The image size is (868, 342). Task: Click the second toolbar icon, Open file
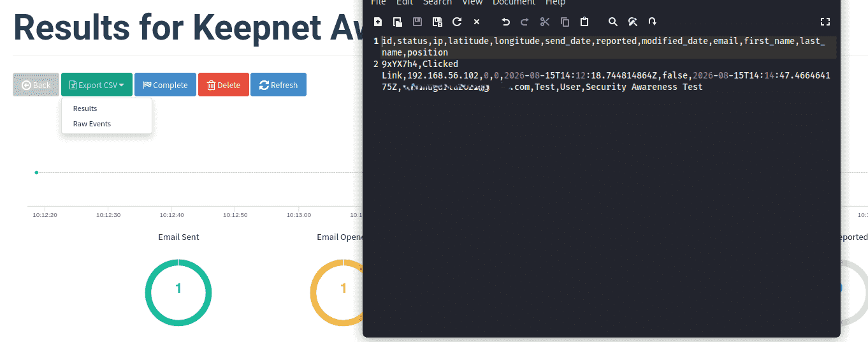point(398,22)
